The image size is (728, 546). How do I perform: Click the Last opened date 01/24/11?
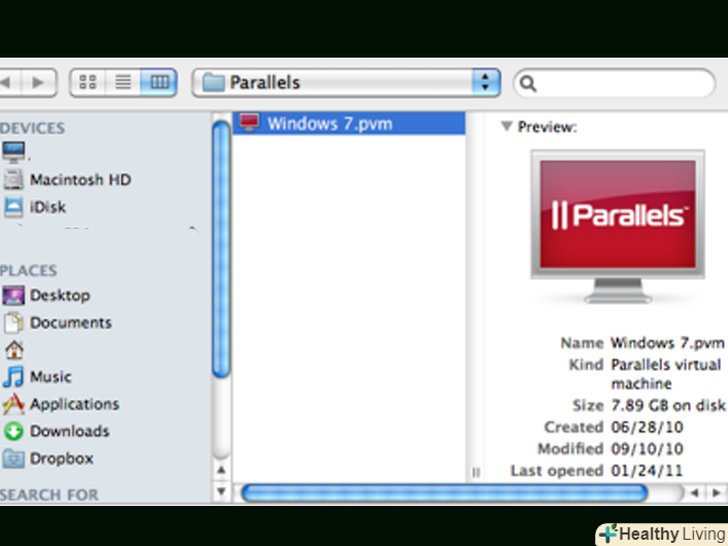coord(647,471)
